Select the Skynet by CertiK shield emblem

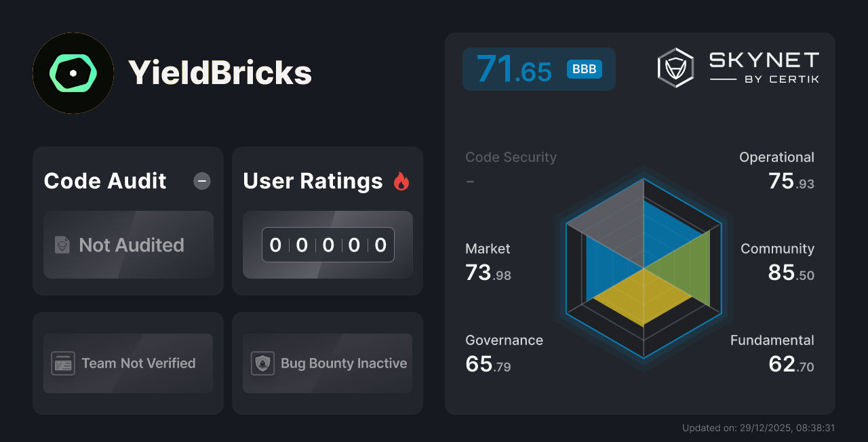[x=675, y=67]
